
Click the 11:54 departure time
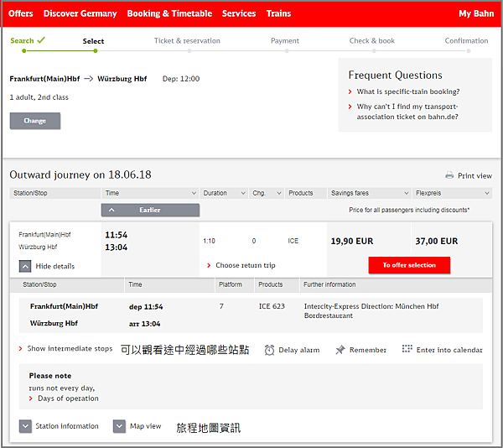tap(117, 235)
